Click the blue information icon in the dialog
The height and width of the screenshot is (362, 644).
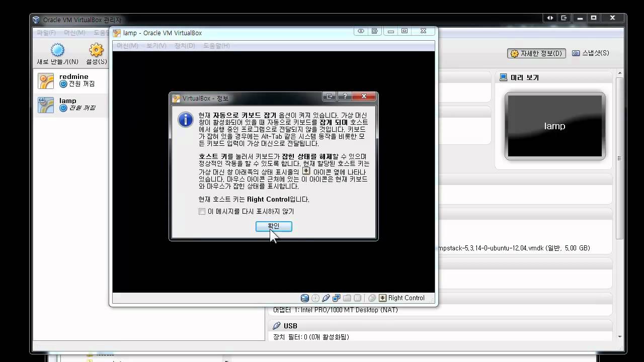pyautogui.click(x=185, y=119)
